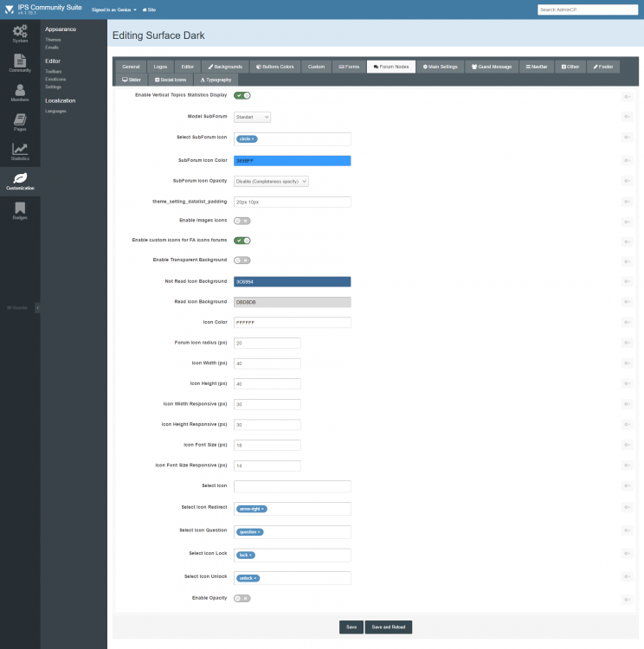Open the Community document icon
644x649 pixels.
click(x=20, y=62)
